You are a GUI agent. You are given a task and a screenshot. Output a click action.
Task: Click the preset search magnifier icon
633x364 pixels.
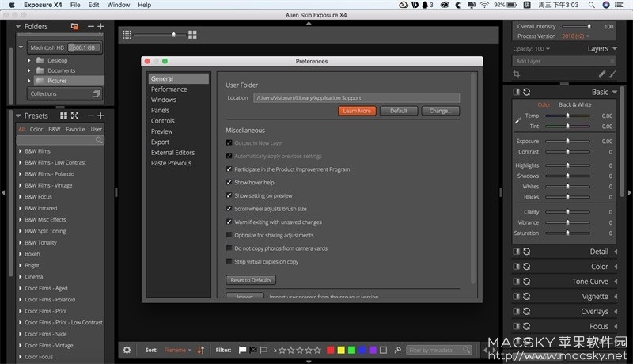99,140
